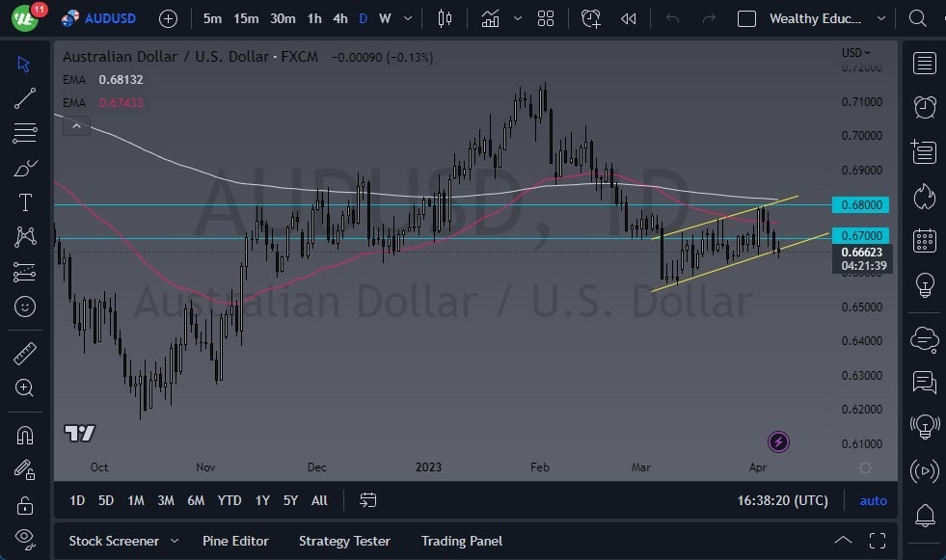Select the Text annotation tool
Screen dimensions: 946x560
24,201
